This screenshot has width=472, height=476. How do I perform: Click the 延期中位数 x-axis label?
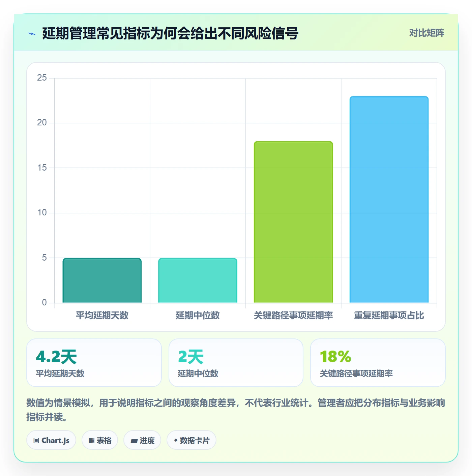198,315
